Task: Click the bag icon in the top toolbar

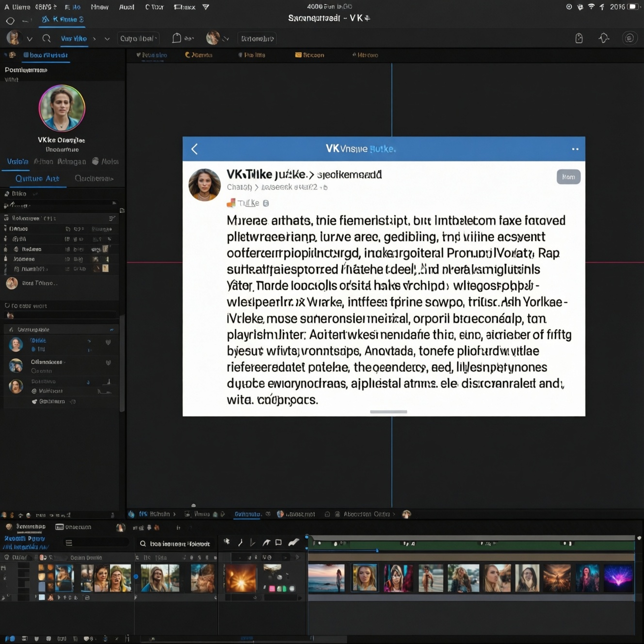Action: [177, 38]
